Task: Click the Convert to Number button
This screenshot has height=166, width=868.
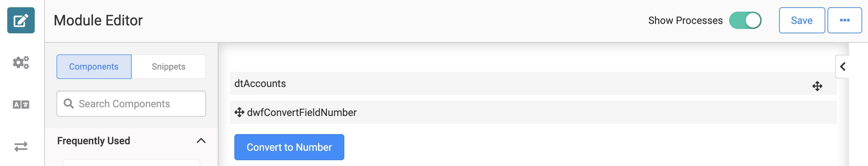Action: (289, 147)
